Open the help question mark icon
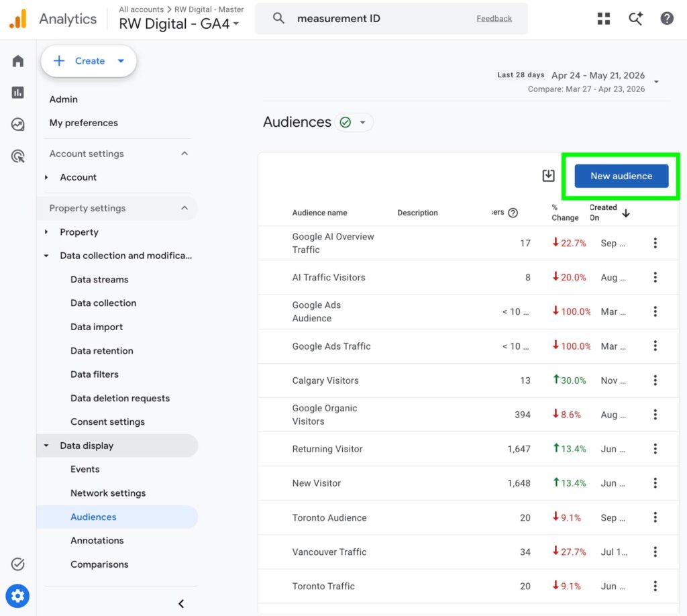The width and height of the screenshot is (687, 616). [x=667, y=18]
